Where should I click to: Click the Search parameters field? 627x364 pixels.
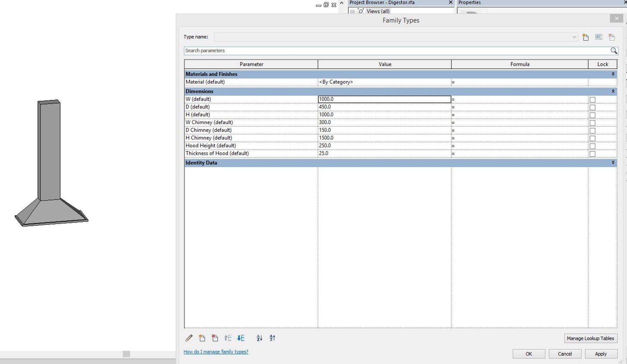coord(397,51)
